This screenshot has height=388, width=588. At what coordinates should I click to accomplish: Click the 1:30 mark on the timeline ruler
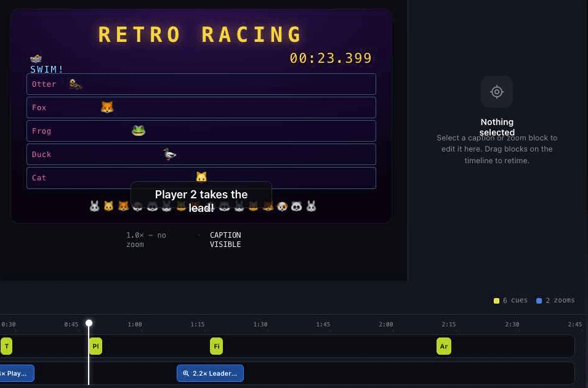[260, 324]
